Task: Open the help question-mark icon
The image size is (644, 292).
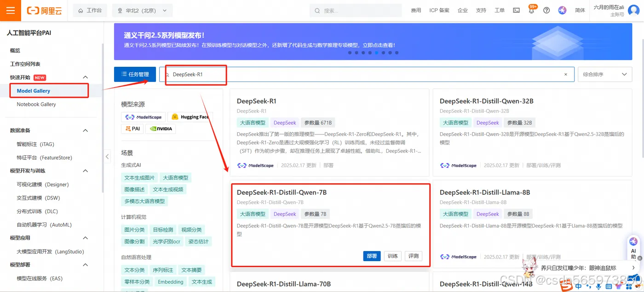Action: click(x=546, y=10)
